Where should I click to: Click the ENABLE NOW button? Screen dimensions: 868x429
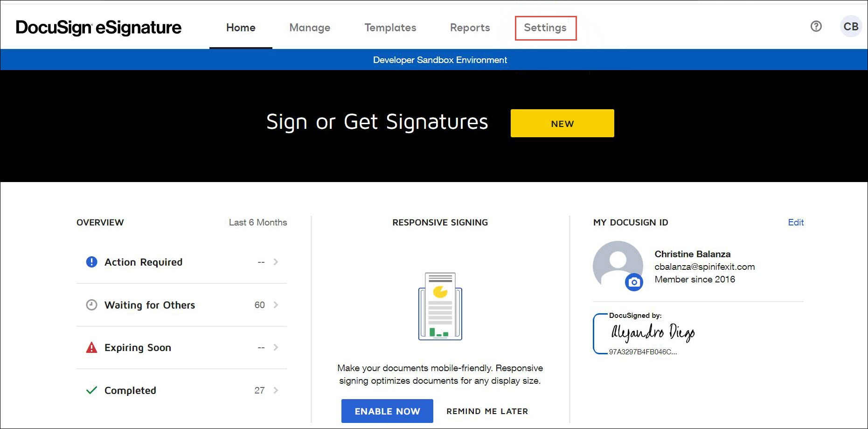387,411
